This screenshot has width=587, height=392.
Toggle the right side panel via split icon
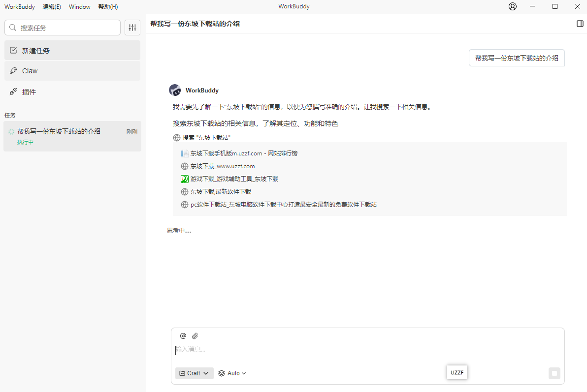coord(581,23)
